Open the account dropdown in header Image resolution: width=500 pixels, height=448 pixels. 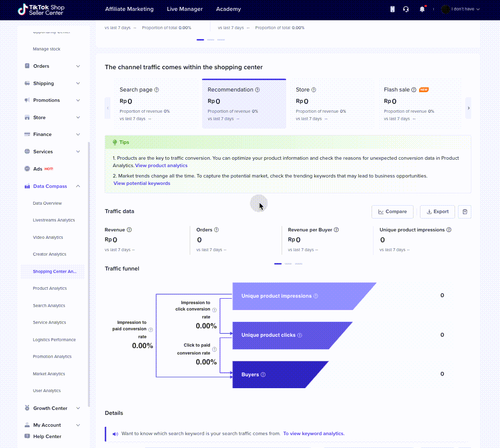pos(461,9)
